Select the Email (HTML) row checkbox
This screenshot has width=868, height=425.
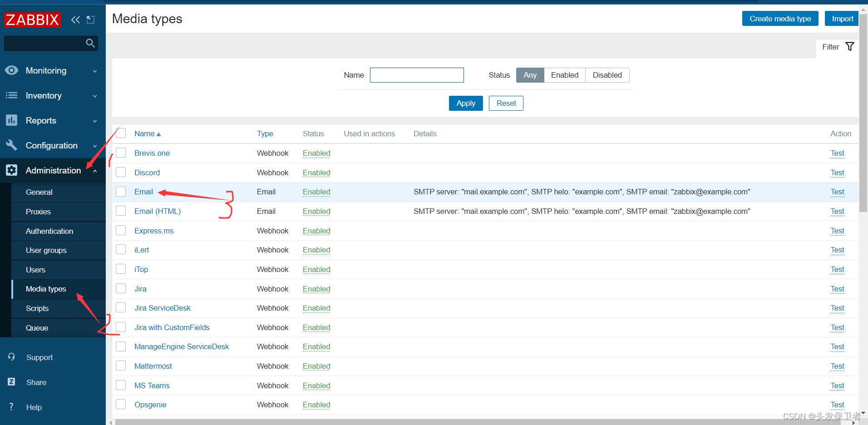(x=121, y=211)
